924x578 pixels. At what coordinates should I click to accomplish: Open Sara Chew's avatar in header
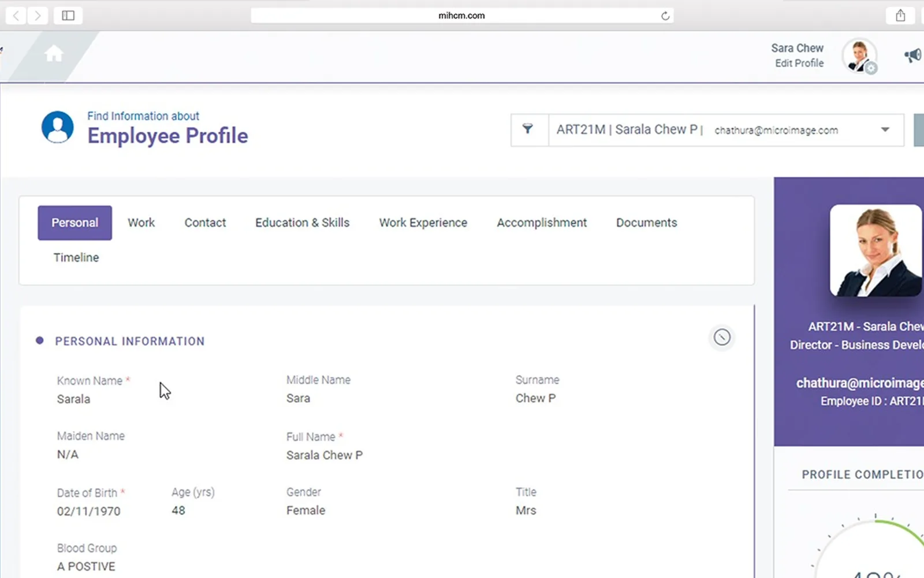(x=859, y=56)
